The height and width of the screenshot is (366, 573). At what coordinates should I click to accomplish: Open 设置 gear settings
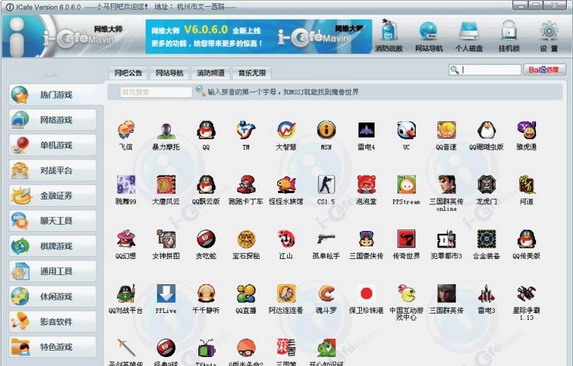[549, 36]
